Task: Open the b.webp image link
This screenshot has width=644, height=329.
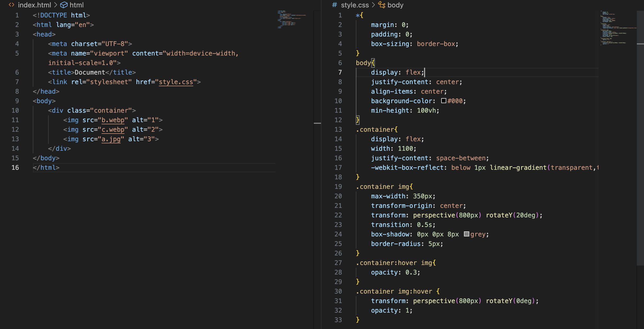Action: click(112, 120)
